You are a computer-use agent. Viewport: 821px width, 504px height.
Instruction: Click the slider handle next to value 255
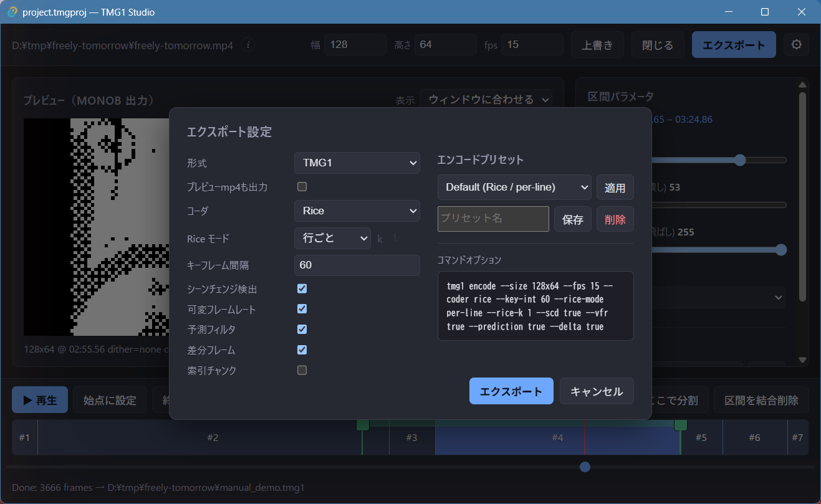(780, 250)
